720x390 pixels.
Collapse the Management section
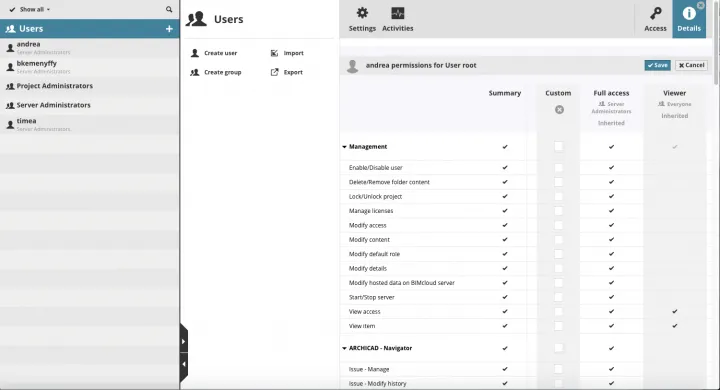point(344,147)
